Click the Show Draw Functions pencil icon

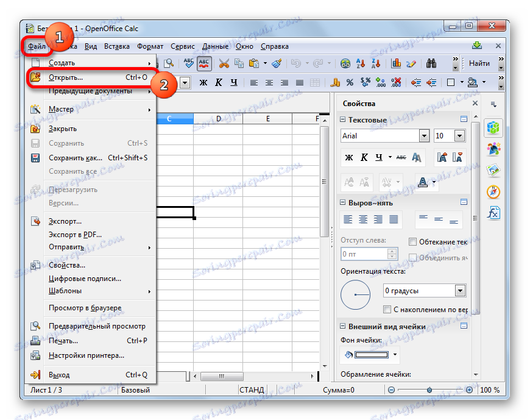coord(411,63)
